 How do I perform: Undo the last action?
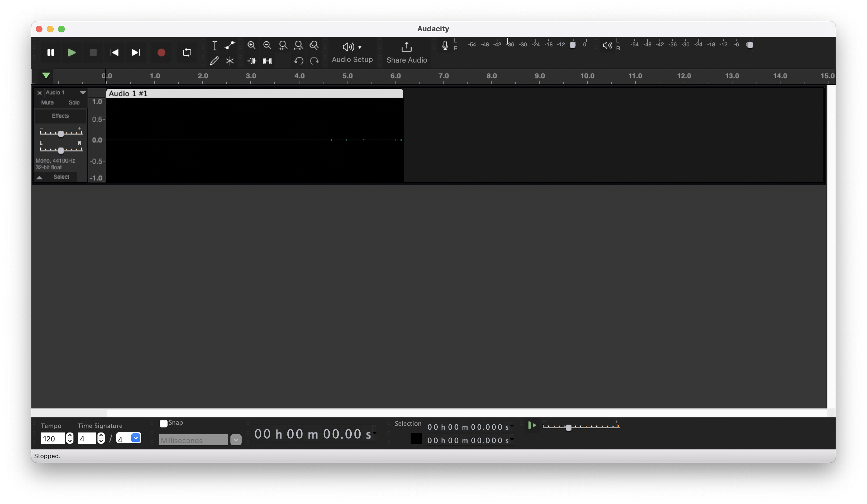pos(299,61)
